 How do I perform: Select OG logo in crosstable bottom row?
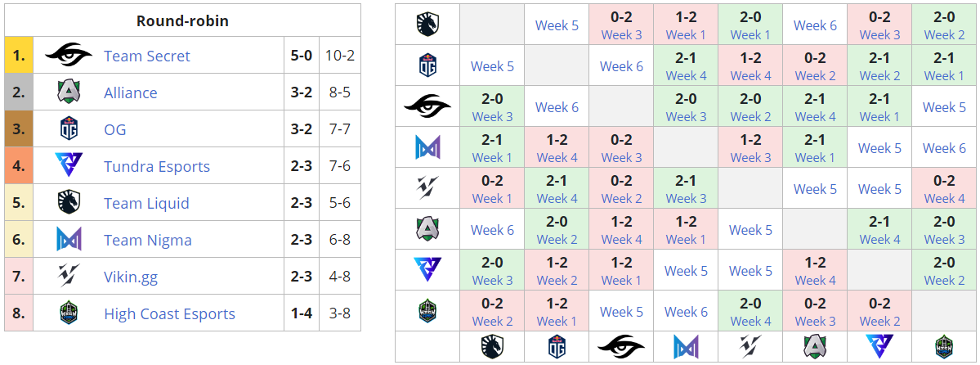(x=557, y=347)
